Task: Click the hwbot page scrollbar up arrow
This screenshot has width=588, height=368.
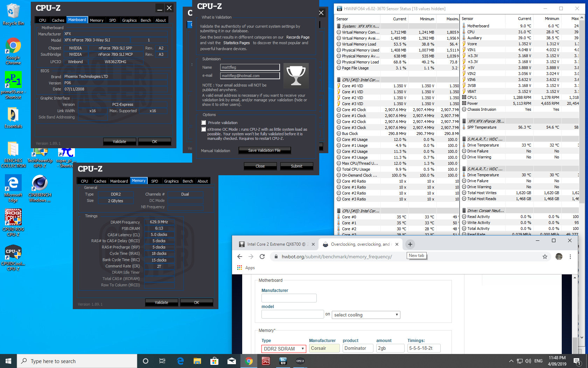Action: point(575,278)
